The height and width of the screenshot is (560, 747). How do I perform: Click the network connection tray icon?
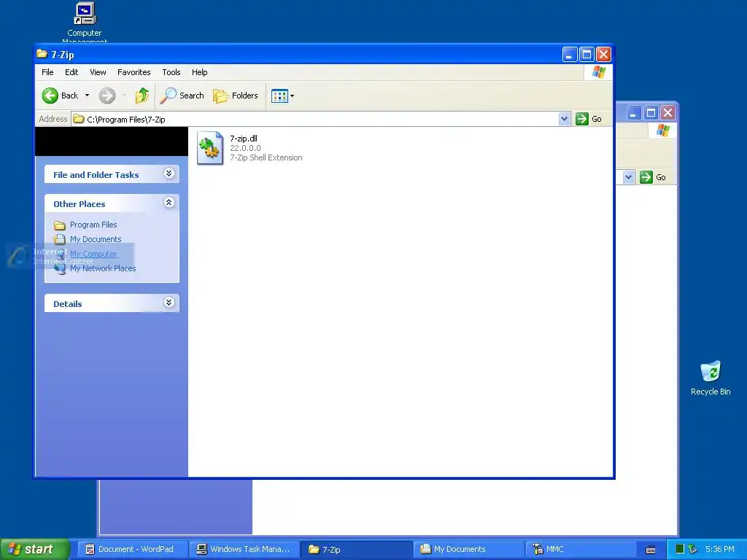click(693, 549)
